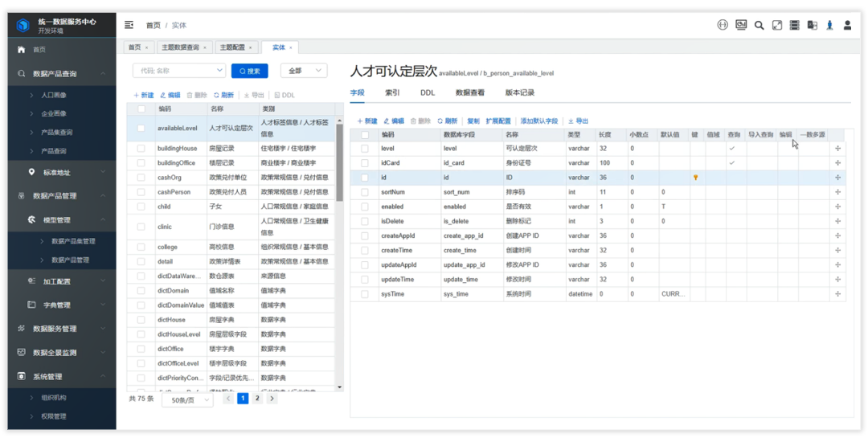This screenshot has height=442, width=868.
Task: Switch to the DDL tab
Action: (428, 93)
